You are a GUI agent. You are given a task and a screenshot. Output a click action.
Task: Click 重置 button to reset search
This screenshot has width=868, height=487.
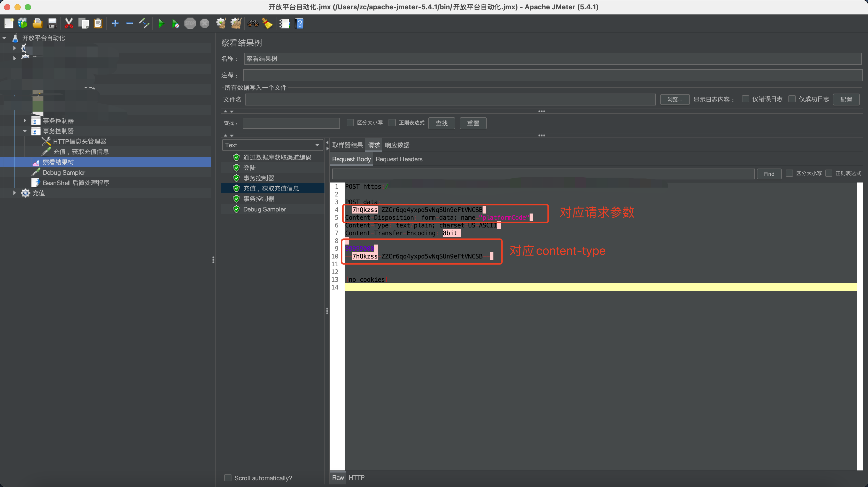(x=472, y=123)
